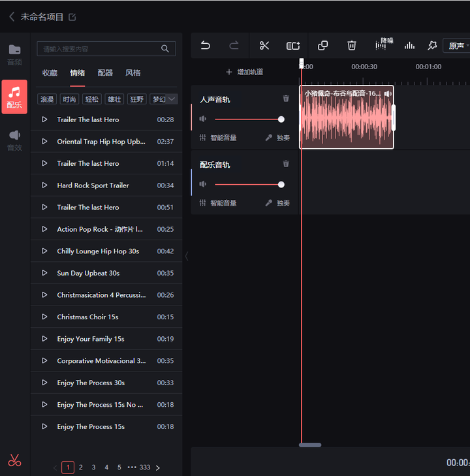This screenshot has width=470, height=476.
Task: Toggle the 轻松 mood filter
Action: [92, 99]
